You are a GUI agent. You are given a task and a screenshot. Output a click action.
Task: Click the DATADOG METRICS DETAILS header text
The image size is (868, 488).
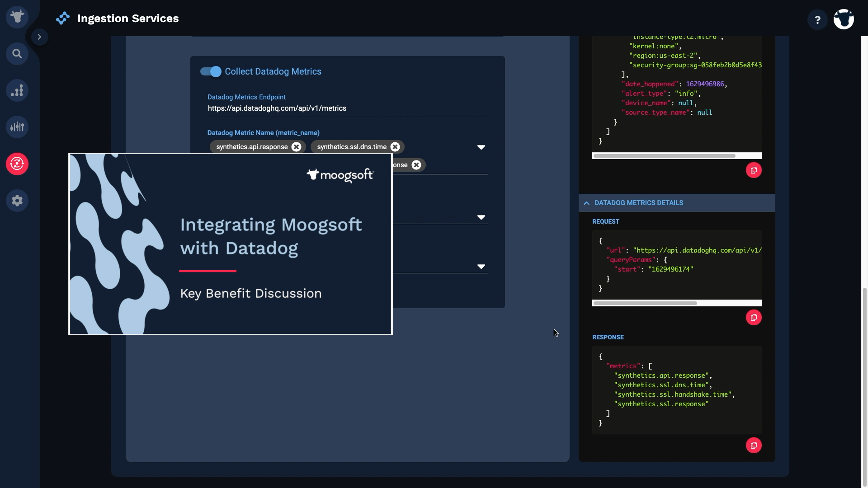tap(639, 203)
